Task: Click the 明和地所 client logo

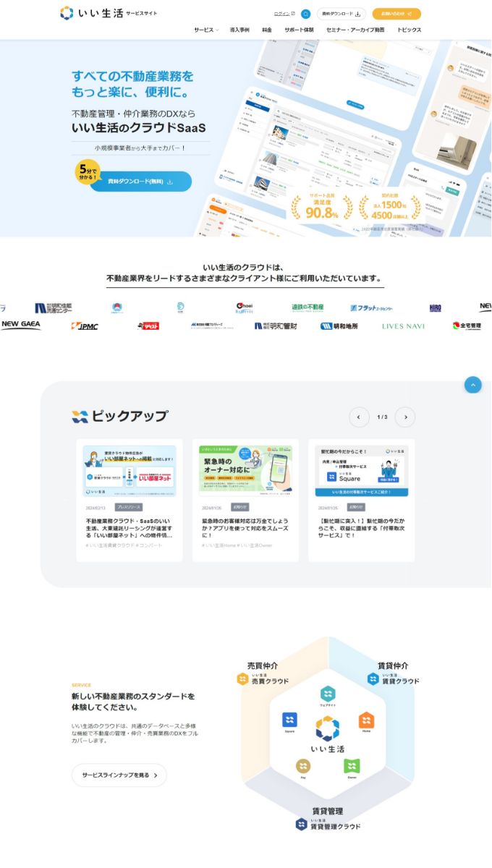Action: tap(339, 326)
